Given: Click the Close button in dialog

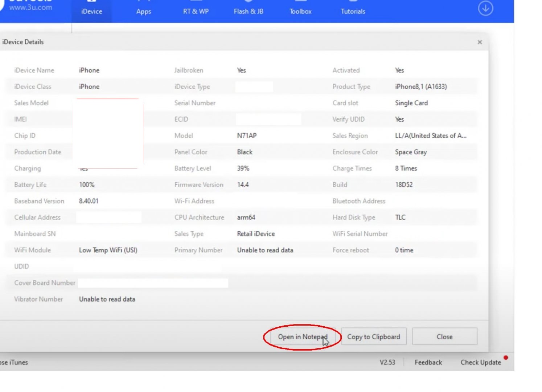Looking at the screenshot, I should [444, 337].
